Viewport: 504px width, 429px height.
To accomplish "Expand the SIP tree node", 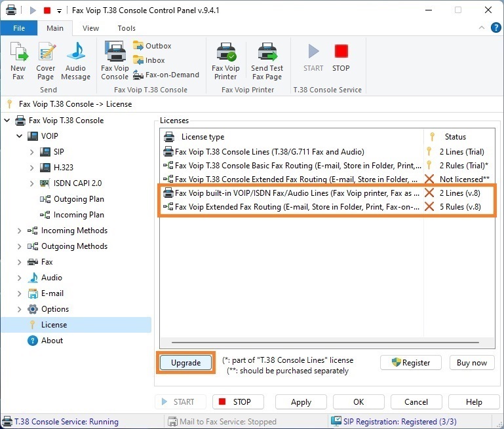I will [31, 152].
